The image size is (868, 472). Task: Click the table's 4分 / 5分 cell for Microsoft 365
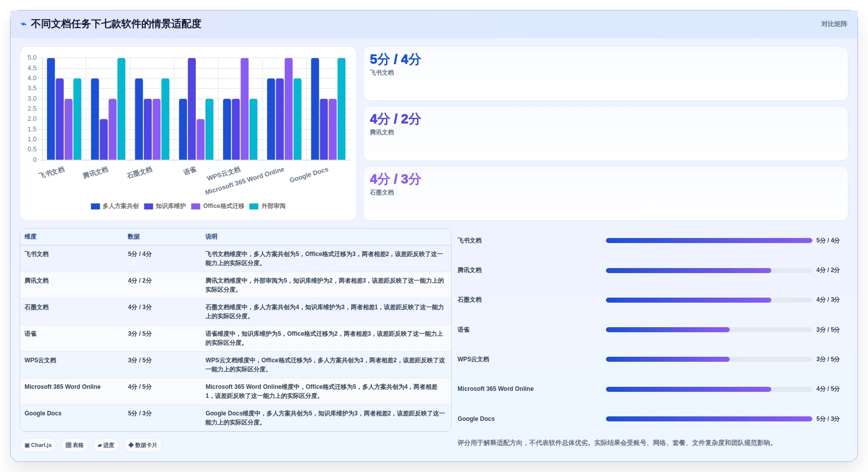pyautogui.click(x=140, y=387)
